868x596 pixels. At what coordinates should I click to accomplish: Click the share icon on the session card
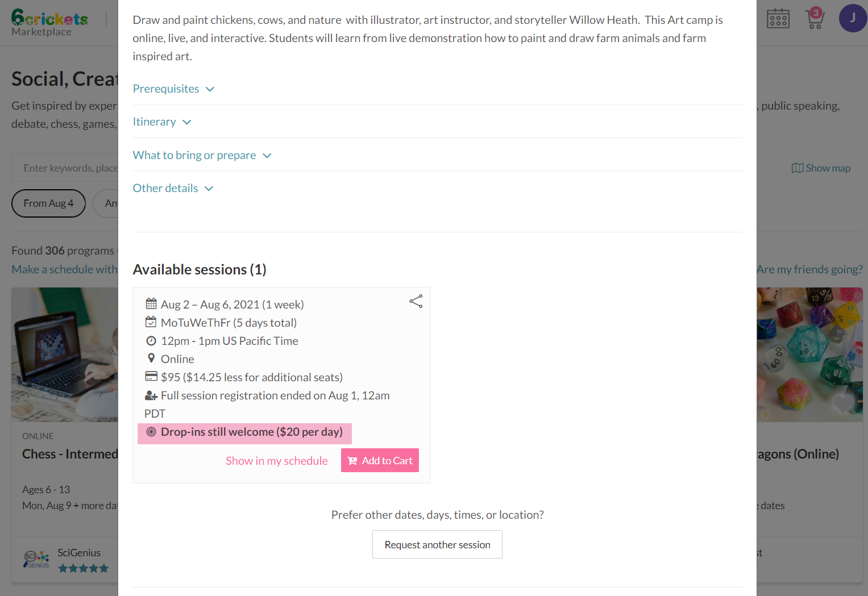[x=416, y=301]
